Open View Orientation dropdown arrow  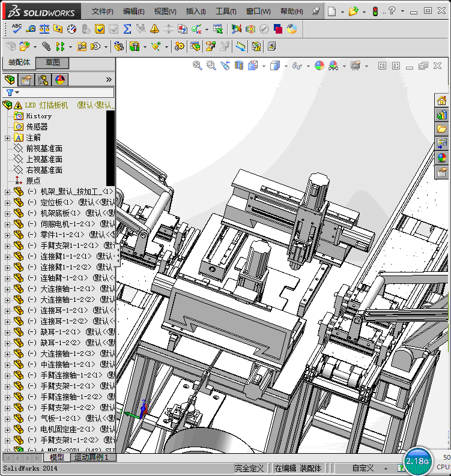(x=264, y=66)
